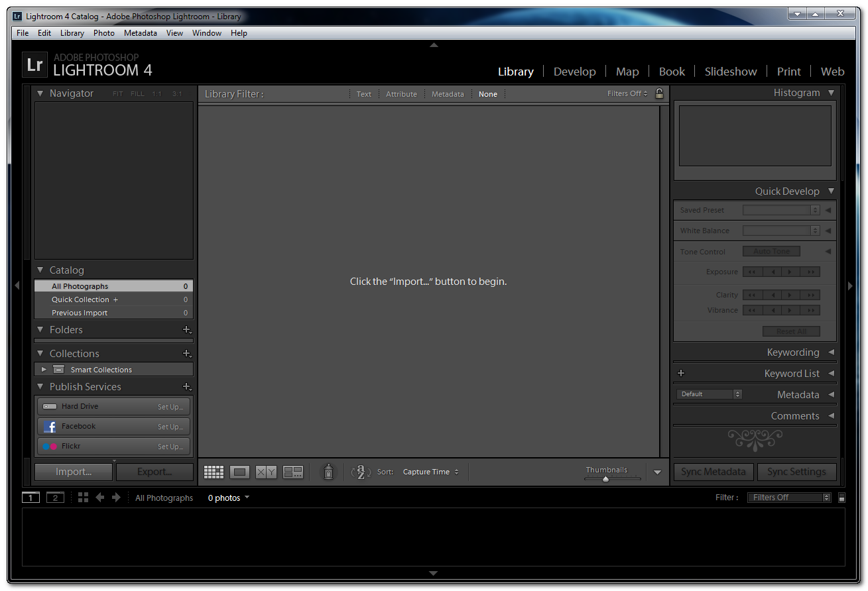Screen dimensions: 868x591
Task: Open the Map module
Action: click(x=627, y=72)
